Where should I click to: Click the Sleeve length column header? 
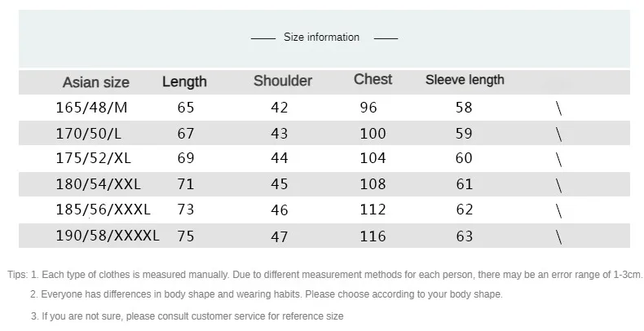coord(465,80)
